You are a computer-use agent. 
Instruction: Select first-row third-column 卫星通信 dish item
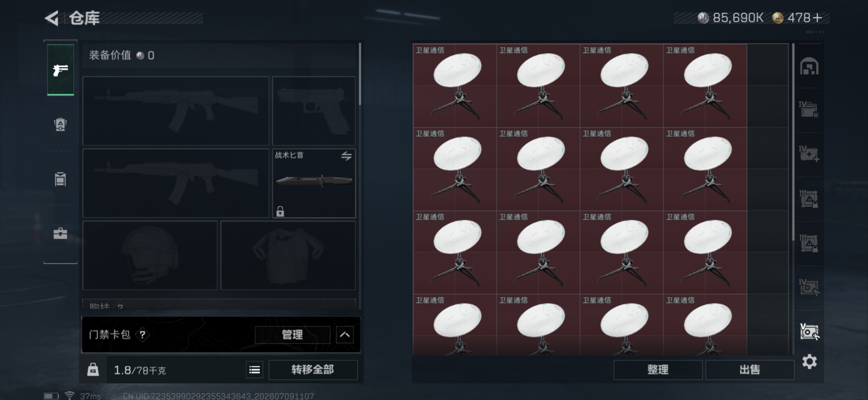(622, 86)
